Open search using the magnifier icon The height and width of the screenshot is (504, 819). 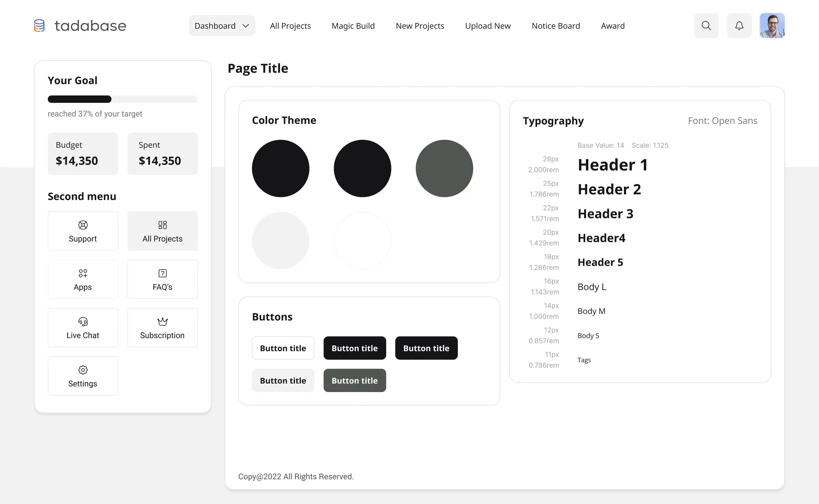click(x=706, y=25)
